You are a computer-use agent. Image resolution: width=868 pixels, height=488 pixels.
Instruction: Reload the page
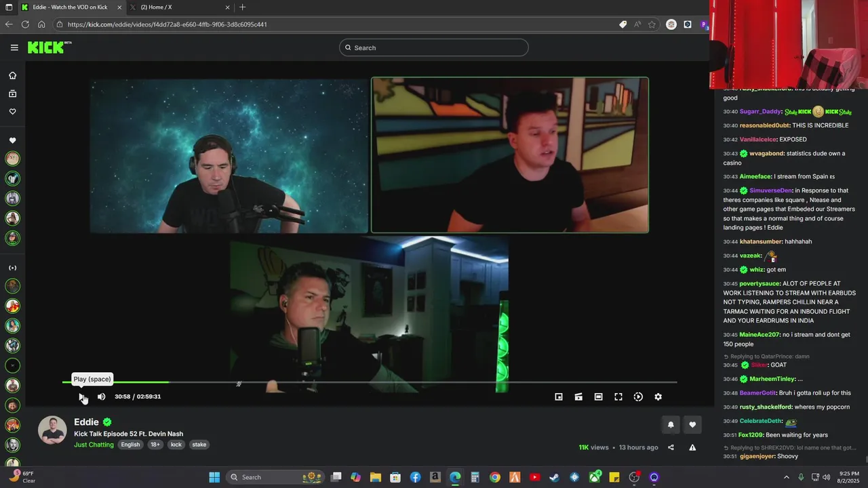click(x=25, y=24)
